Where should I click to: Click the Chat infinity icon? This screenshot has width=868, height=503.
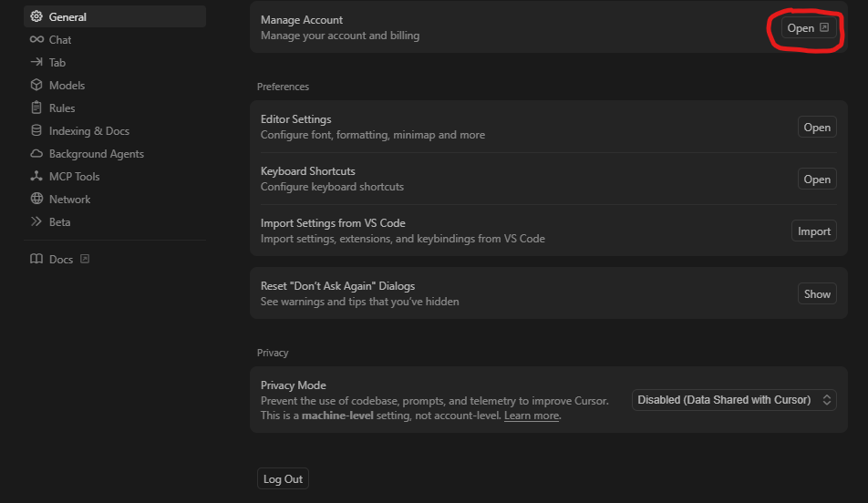point(36,39)
